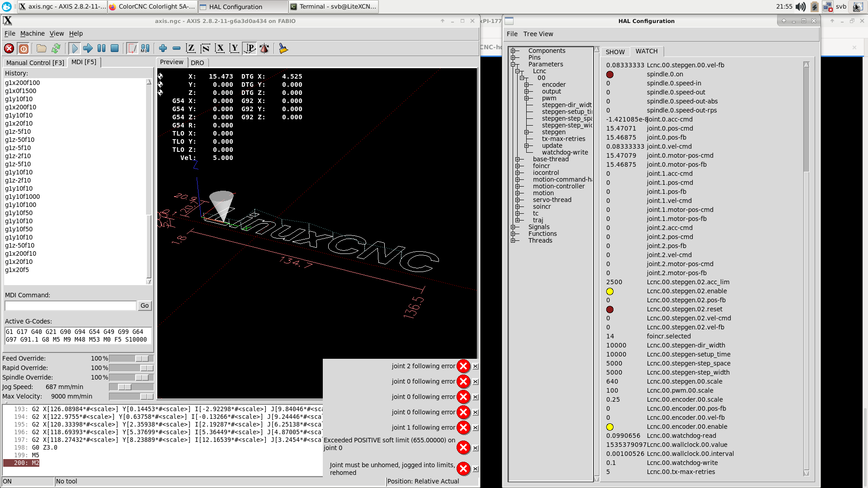This screenshot has width=868, height=488.
Task: Dismiss Joint must be unhomed notification
Action: coord(476,469)
